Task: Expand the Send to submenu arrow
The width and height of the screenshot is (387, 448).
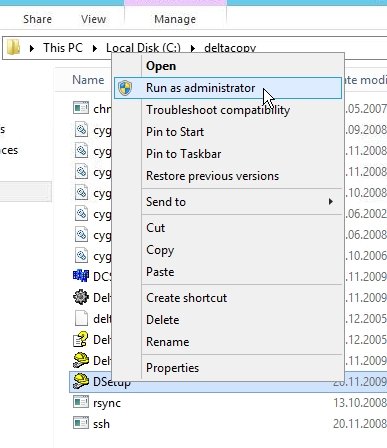Action: 330,202
